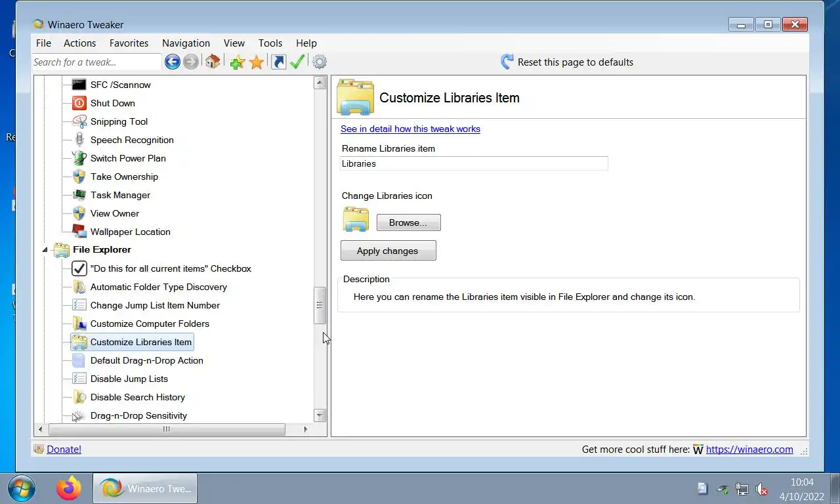The image size is (840, 504).
Task: Open the View menu
Action: [x=234, y=43]
